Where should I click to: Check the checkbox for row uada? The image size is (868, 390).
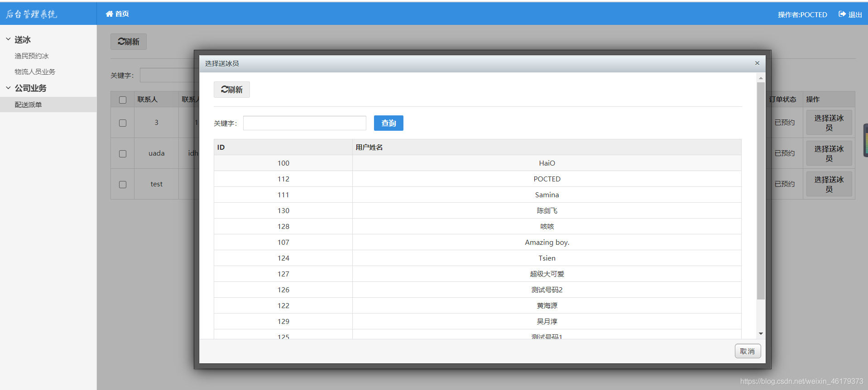pos(123,154)
